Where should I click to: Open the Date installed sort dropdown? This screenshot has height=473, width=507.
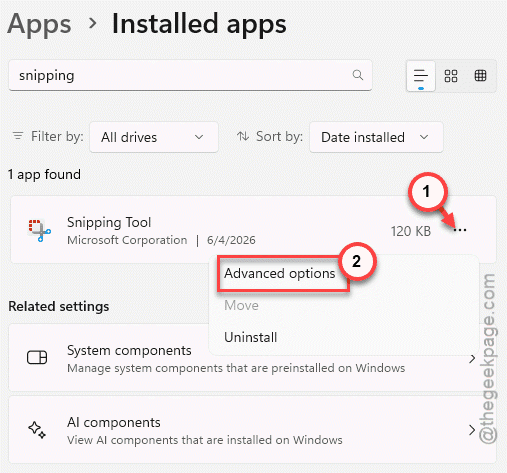(376, 137)
